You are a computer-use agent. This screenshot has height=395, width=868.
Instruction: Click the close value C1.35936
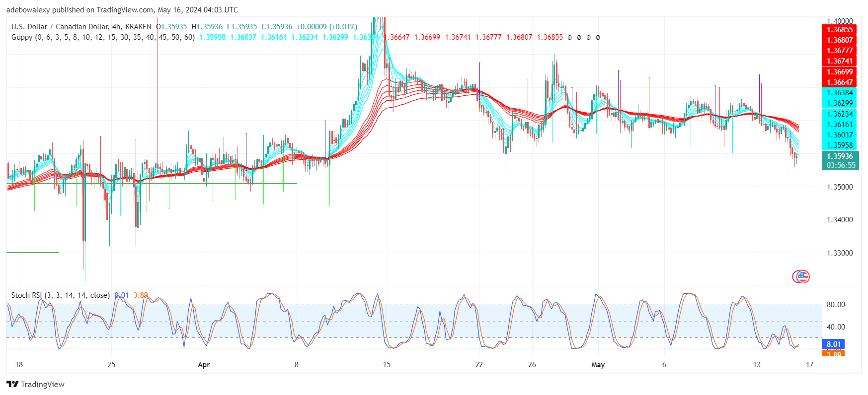[x=277, y=27]
